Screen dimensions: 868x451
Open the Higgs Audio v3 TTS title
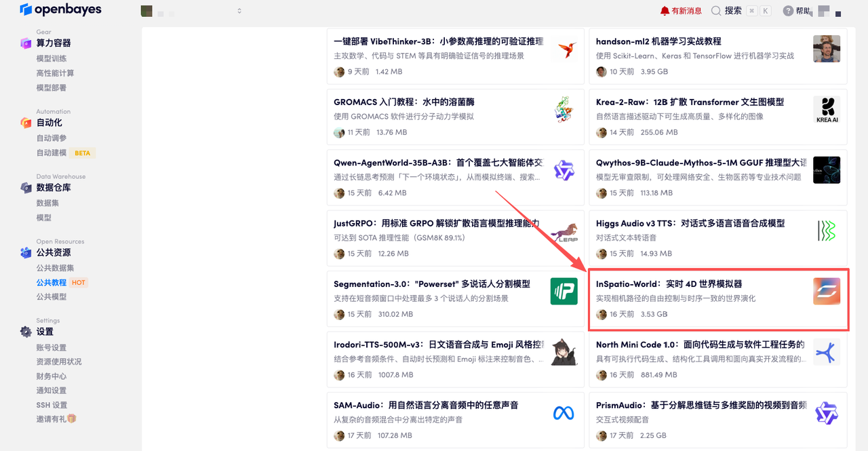click(x=690, y=223)
